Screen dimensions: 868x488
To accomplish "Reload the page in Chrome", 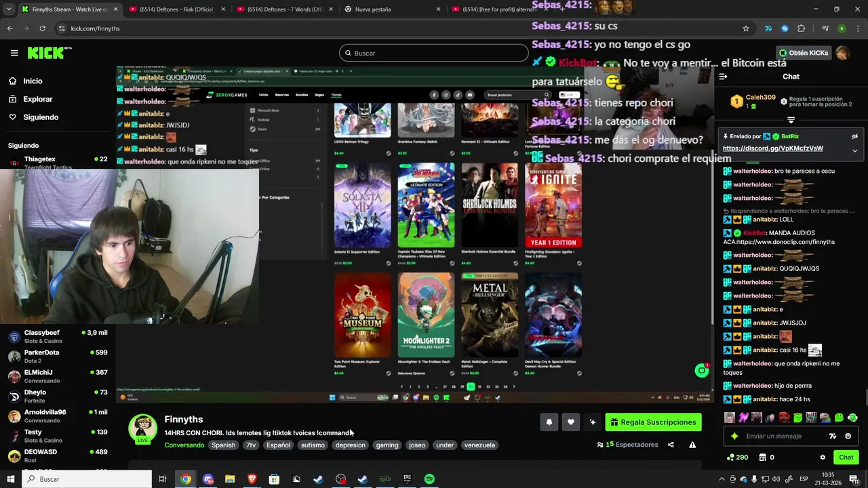I will coord(42,28).
